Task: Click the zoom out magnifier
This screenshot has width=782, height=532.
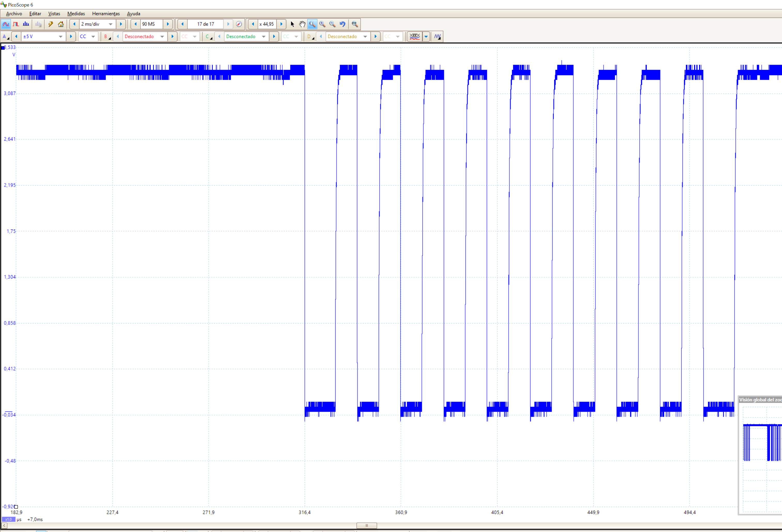Action: 332,24
